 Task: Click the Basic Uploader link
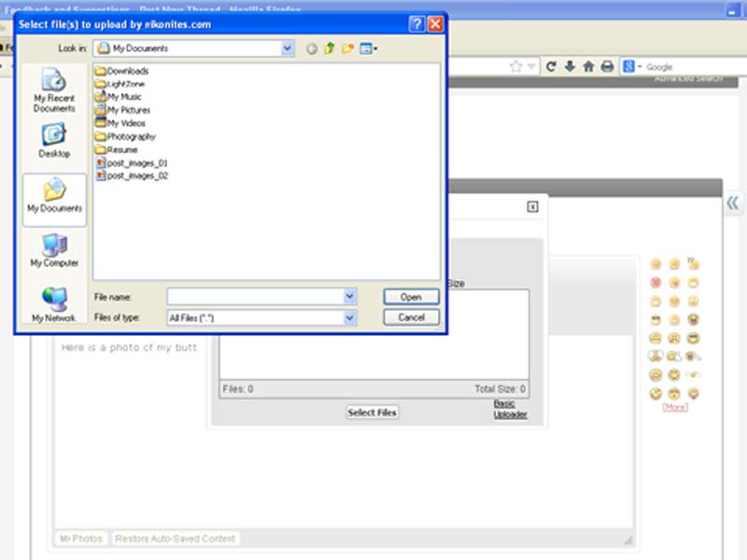[510, 409]
